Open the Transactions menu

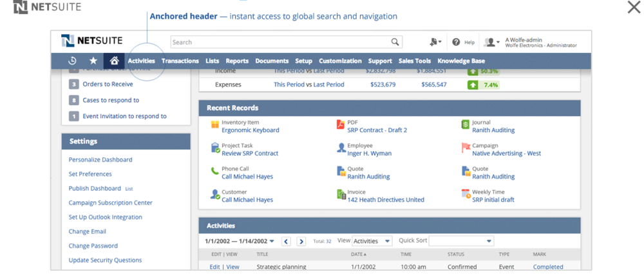pos(180,61)
